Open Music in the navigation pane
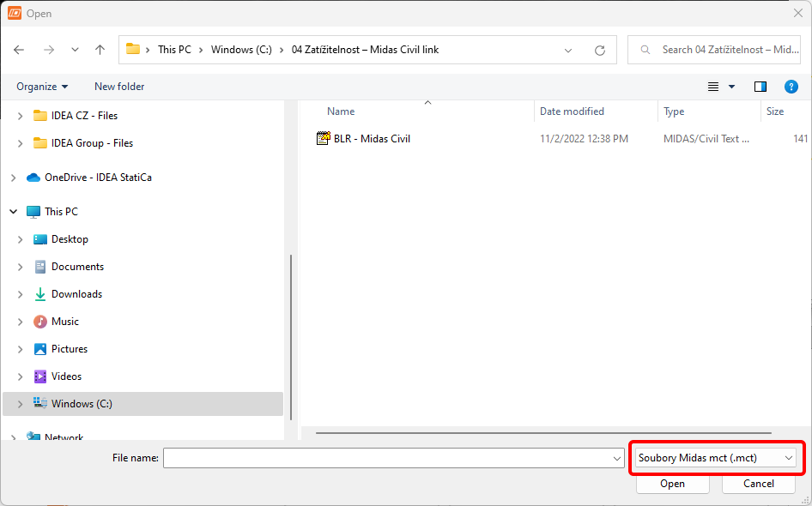The image size is (812, 506). [64, 322]
